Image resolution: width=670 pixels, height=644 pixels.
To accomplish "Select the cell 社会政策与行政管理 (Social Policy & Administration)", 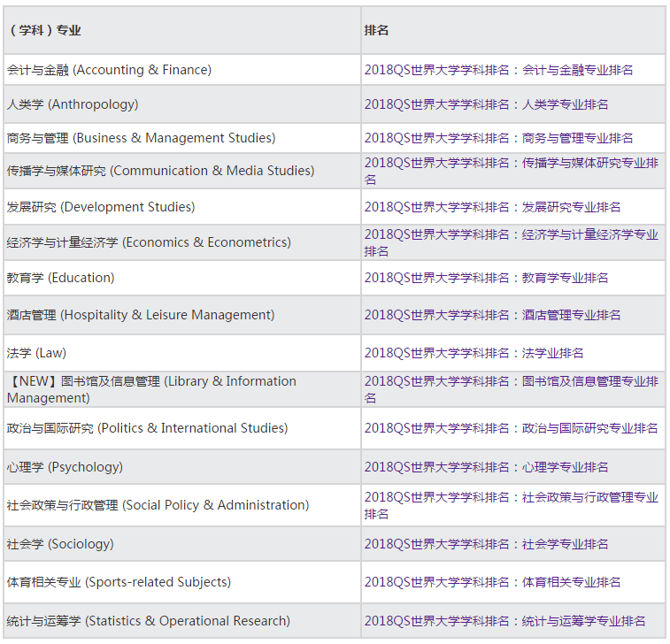I will pos(182,505).
